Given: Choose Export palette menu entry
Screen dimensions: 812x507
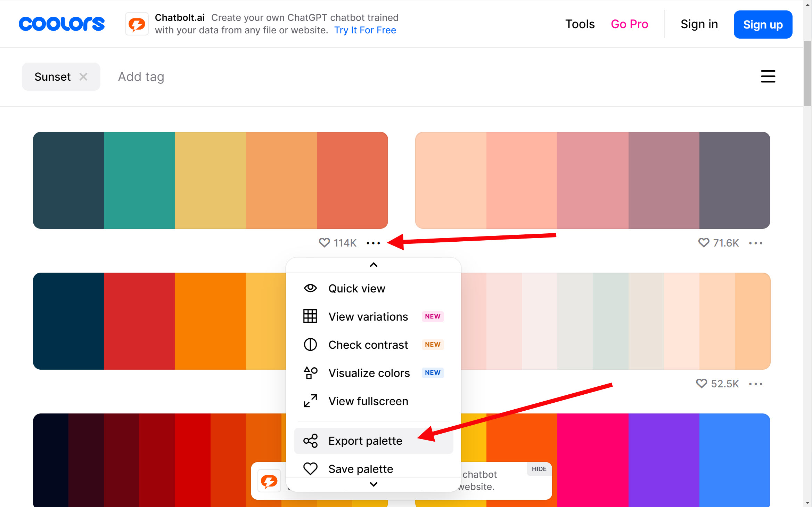Looking at the screenshot, I should [365, 441].
